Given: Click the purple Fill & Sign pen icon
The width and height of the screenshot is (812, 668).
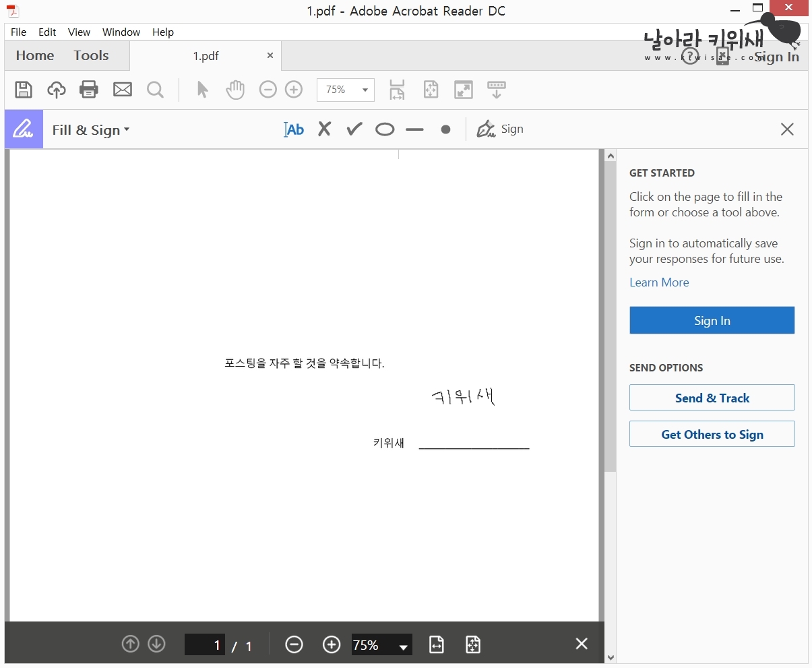Looking at the screenshot, I should point(24,129).
